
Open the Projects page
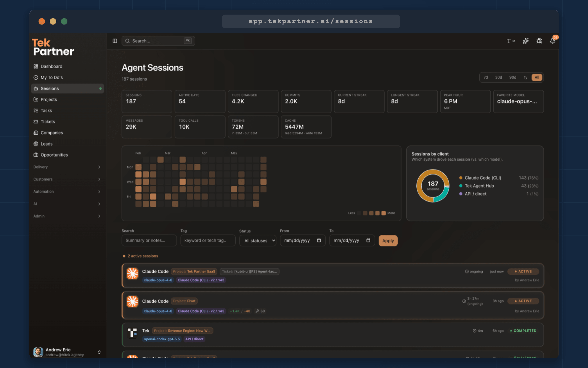click(68, 100)
